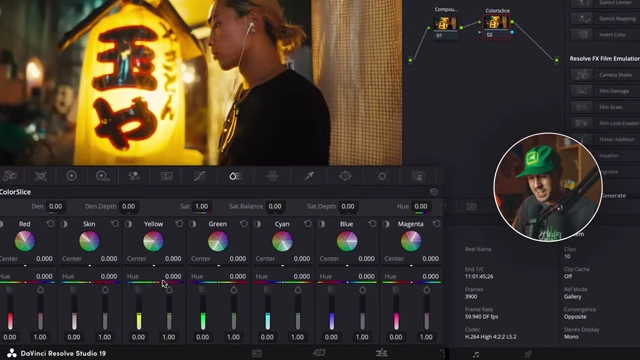This screenshot has height=360, width=640.
Task: Click the frame rate text '59.940 DF fps'
Action: coord(481,317)
